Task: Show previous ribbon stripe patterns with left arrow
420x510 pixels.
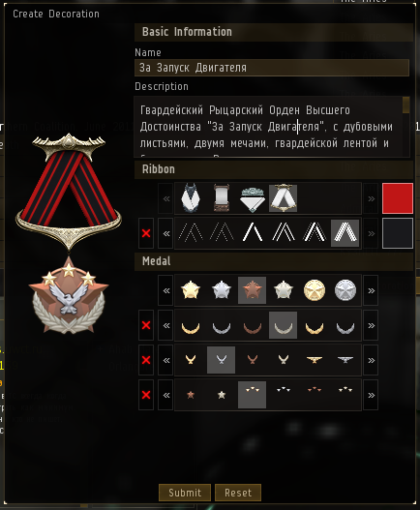Action: tap(165, 233)
